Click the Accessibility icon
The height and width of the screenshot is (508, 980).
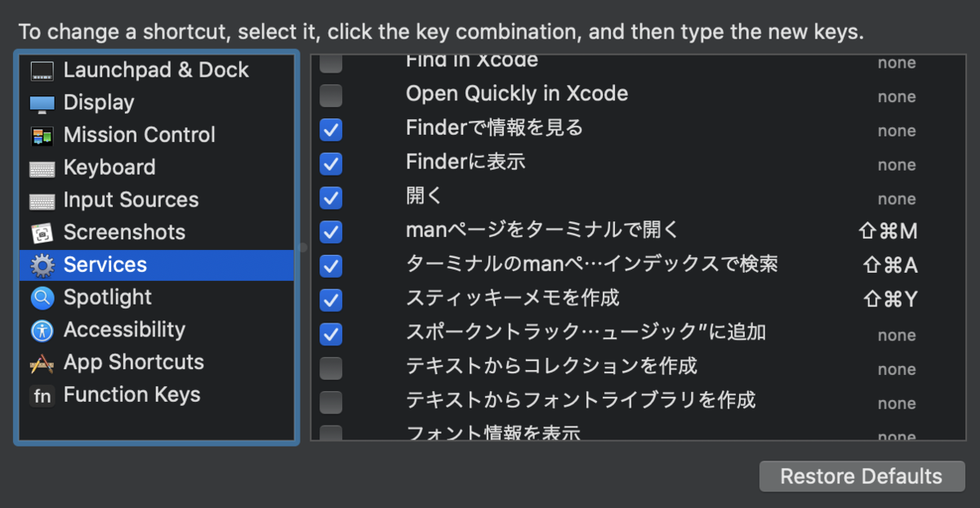pyautogui.click(x=42, y=330)
